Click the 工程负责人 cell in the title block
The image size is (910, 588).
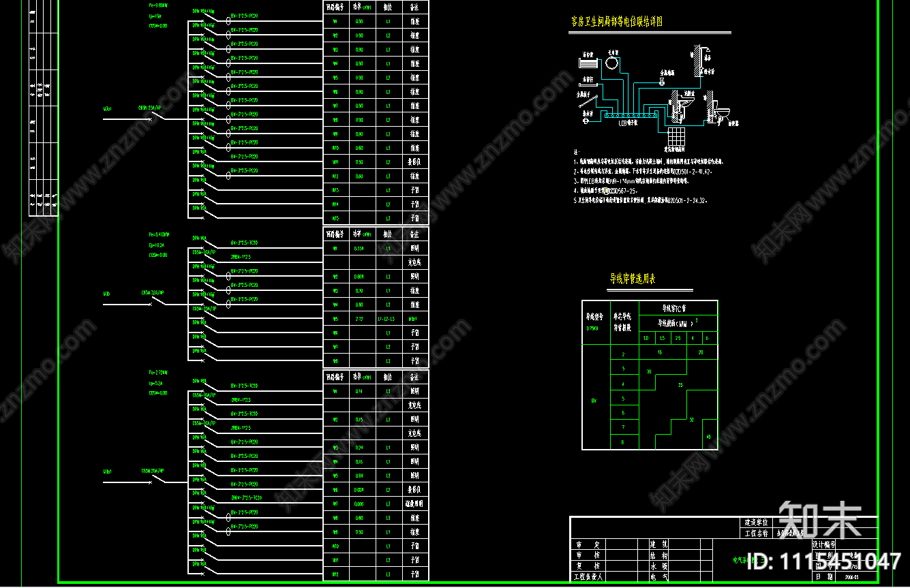tap(587, 577)
